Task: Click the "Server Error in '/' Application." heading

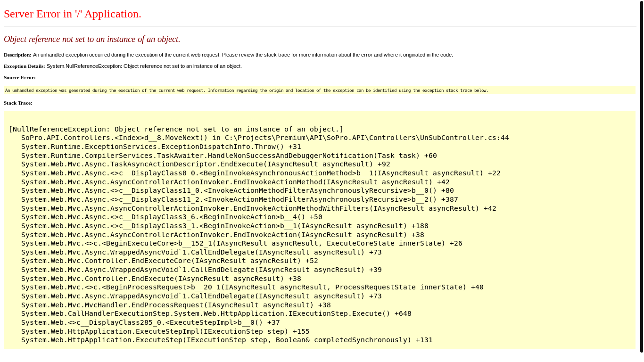Action: 73,14
